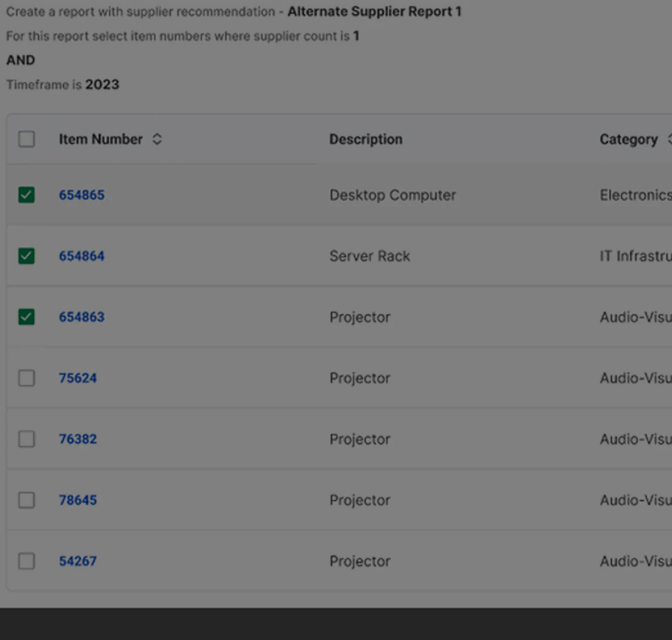This screenshot has height=640, width=672.
Task: Follow the 654863 item link
Action: 82,317
